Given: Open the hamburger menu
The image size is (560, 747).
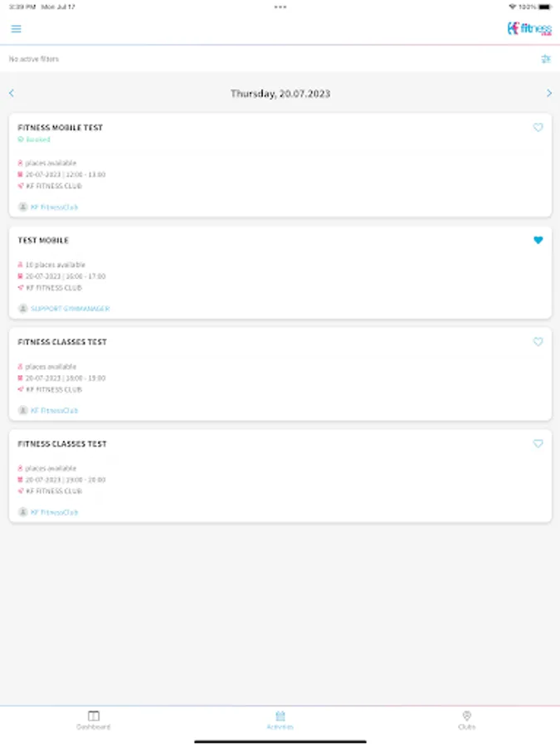Looking at the screenshot, I should (16, 29).
